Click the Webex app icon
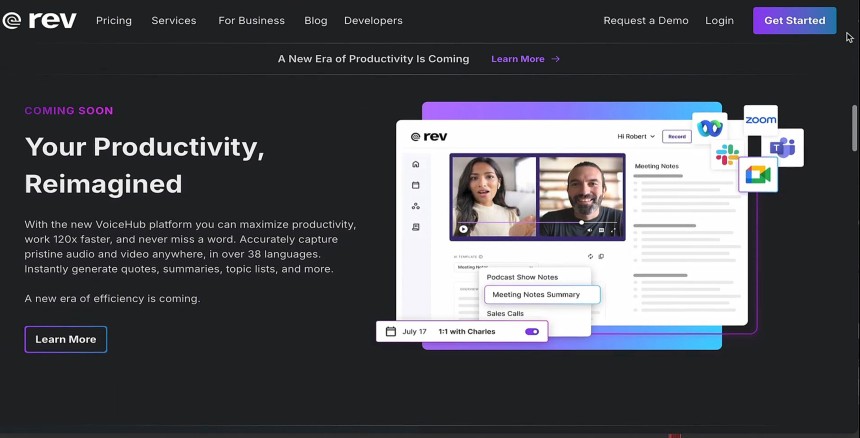The image size is (860, 438). (x=709, y=128)
